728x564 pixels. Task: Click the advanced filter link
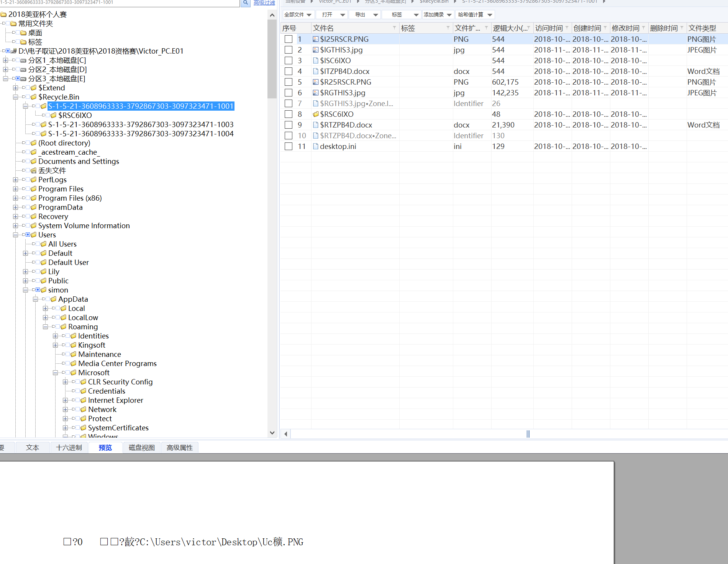coord(264,3)
